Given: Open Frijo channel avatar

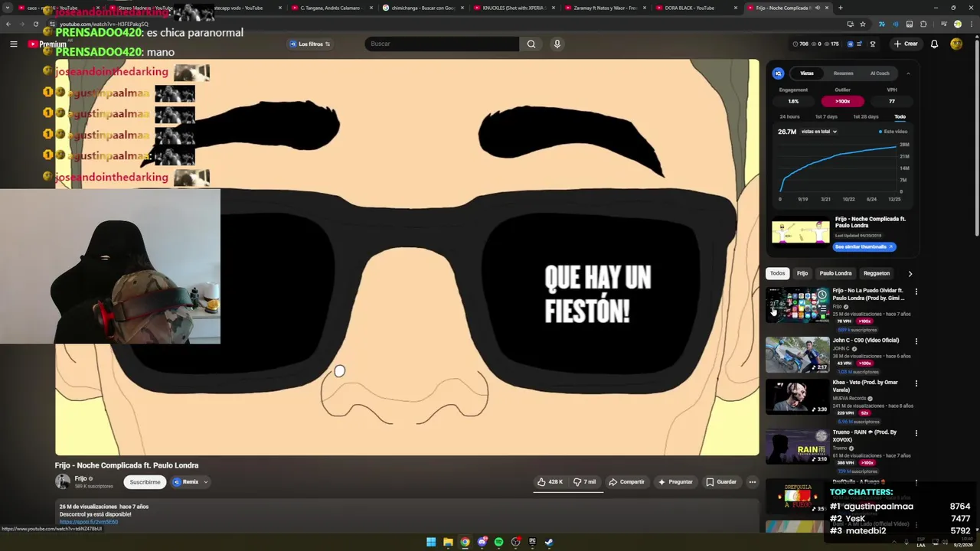Looking at the screenshot, I should click(63, 481).
